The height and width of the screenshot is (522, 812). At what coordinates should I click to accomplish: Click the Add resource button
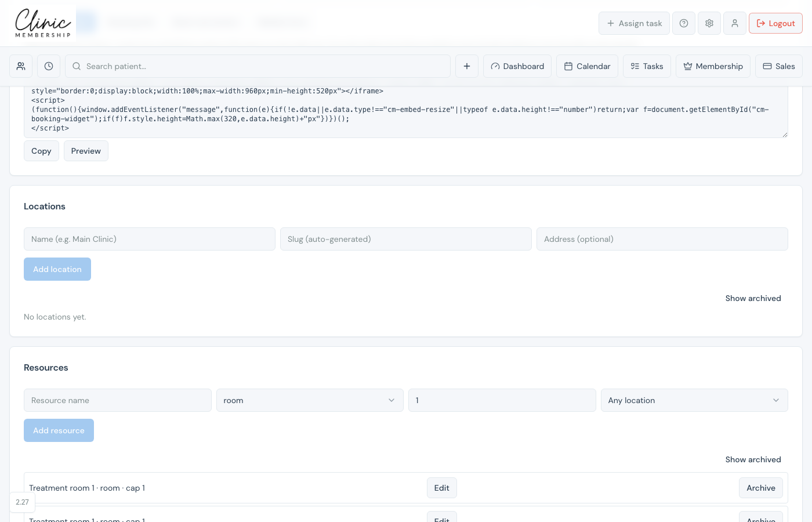pos(59,430)
